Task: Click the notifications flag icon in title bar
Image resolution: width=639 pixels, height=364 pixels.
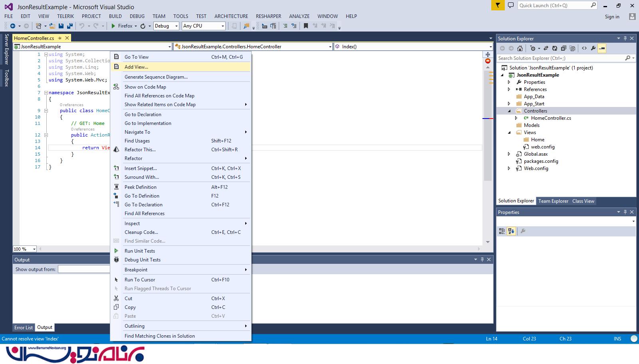Action: [x=498, y=6]
